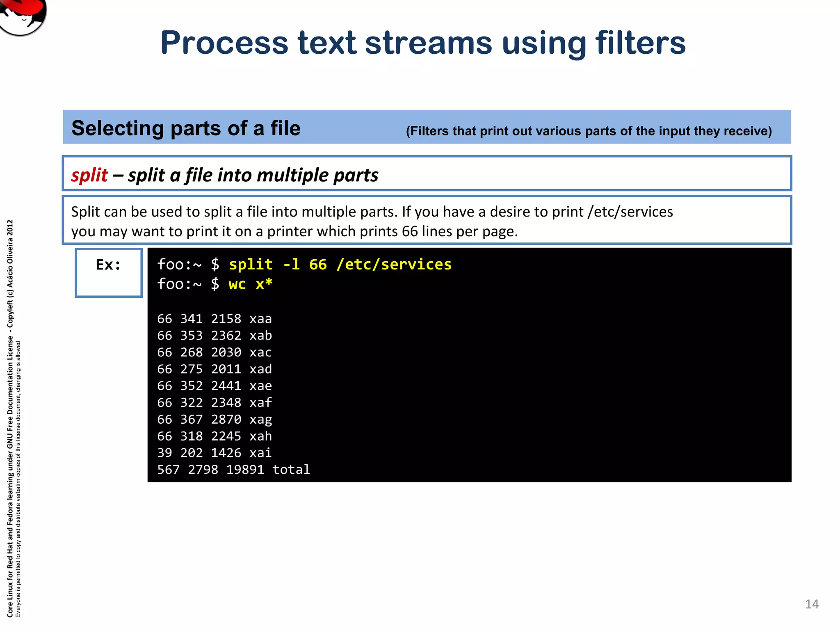The image size is (840, 630).
Task: Click output row '66 322 2348 xaf'
Action: point(215,402)
